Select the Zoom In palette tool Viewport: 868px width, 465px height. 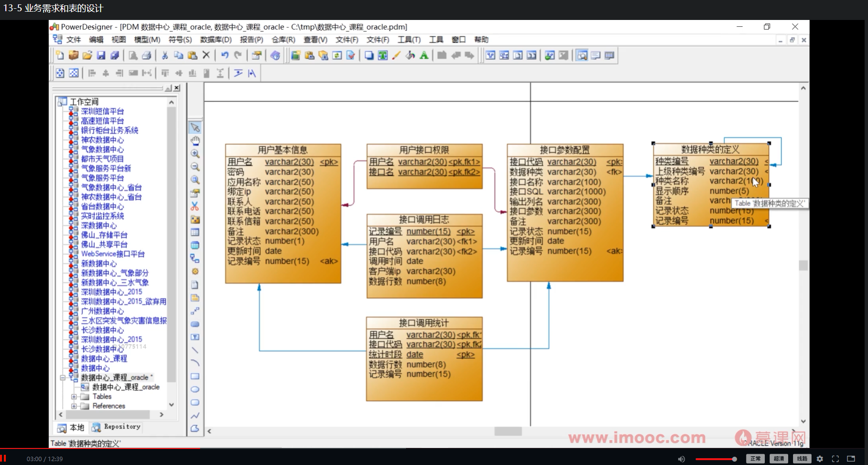coord(195,154)
